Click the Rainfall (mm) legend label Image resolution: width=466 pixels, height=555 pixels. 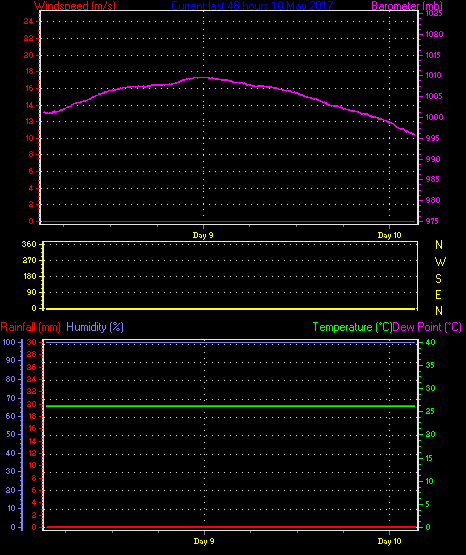30,327
